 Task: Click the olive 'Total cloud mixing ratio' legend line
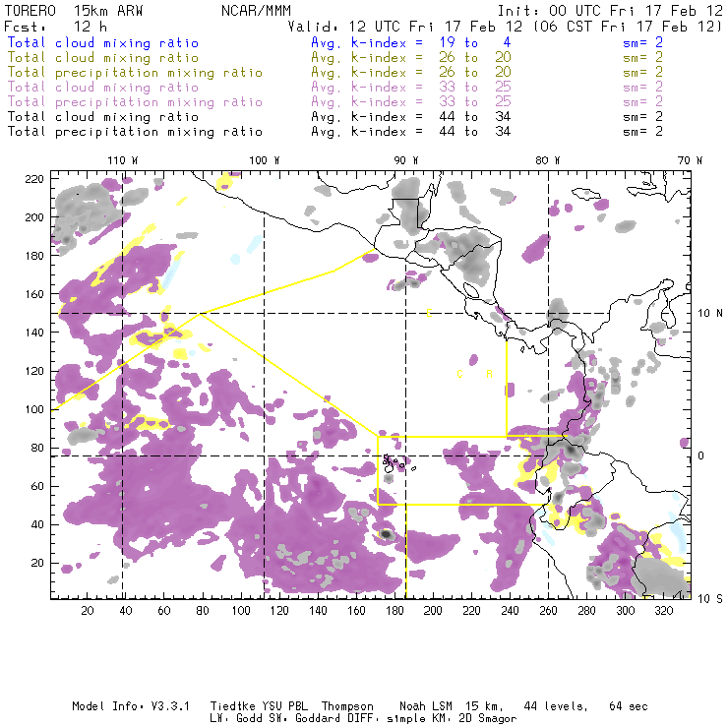click(x=103, y=58)
